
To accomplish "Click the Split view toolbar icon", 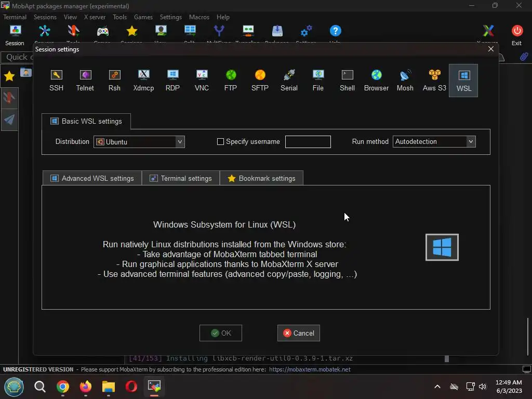I will (x=190, y=31).
